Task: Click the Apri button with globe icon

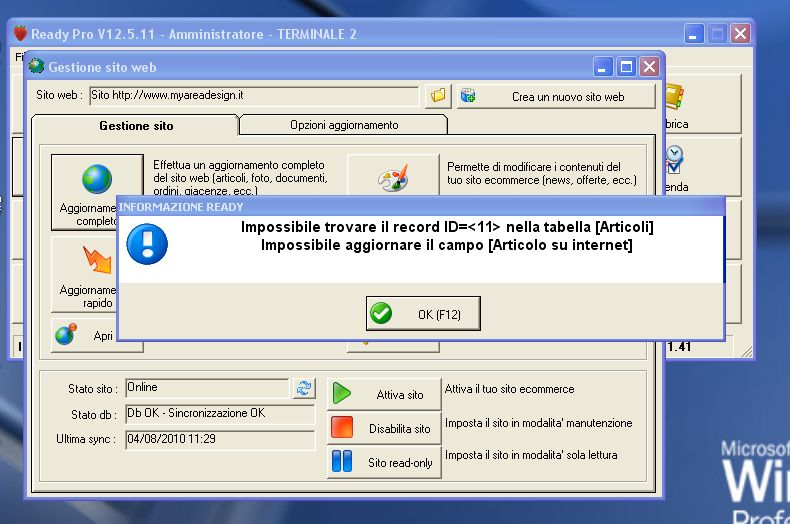Action: (84, 335)
